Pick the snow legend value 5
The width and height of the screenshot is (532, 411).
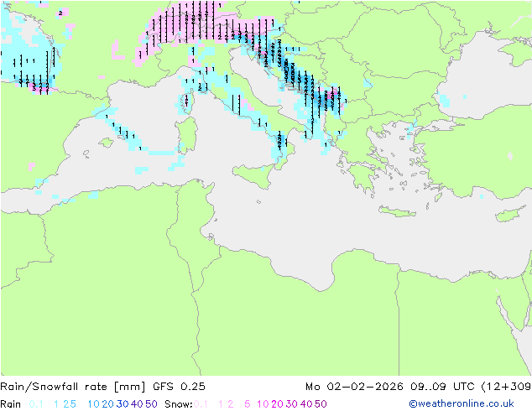248,404
